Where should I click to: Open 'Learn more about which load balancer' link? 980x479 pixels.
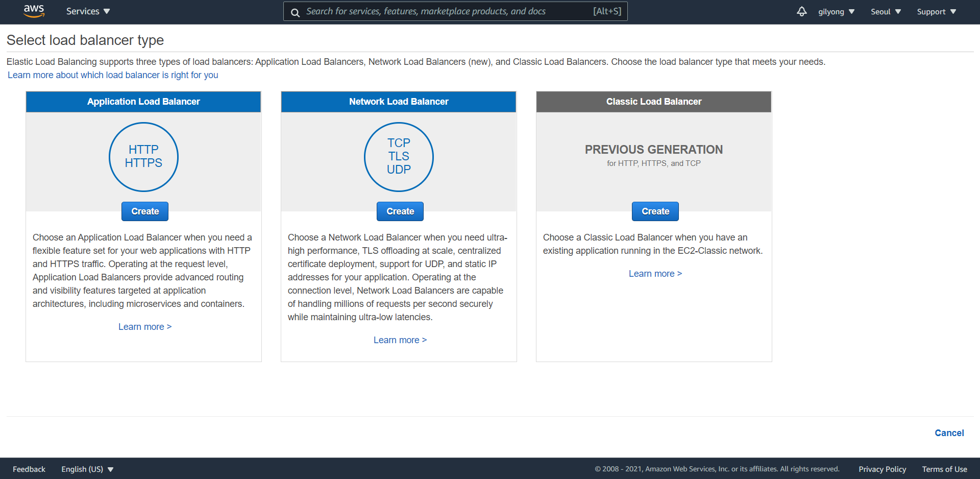tap(113, 75)
